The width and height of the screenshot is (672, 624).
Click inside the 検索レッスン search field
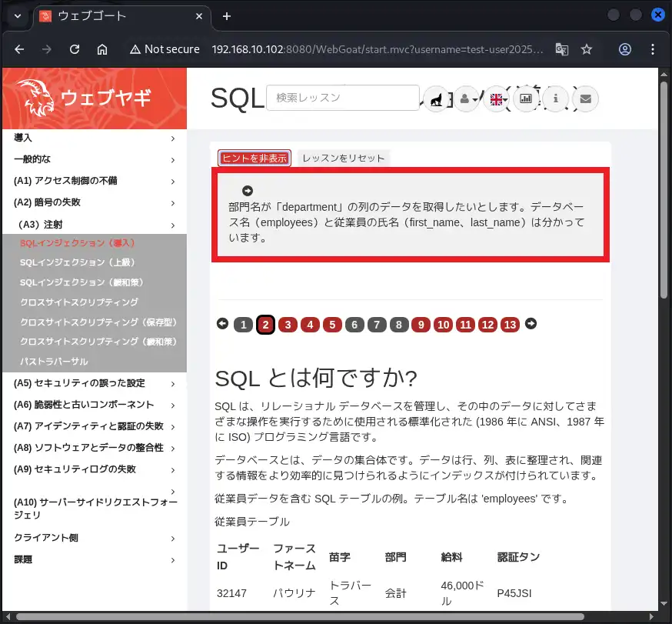click(342, 98)
